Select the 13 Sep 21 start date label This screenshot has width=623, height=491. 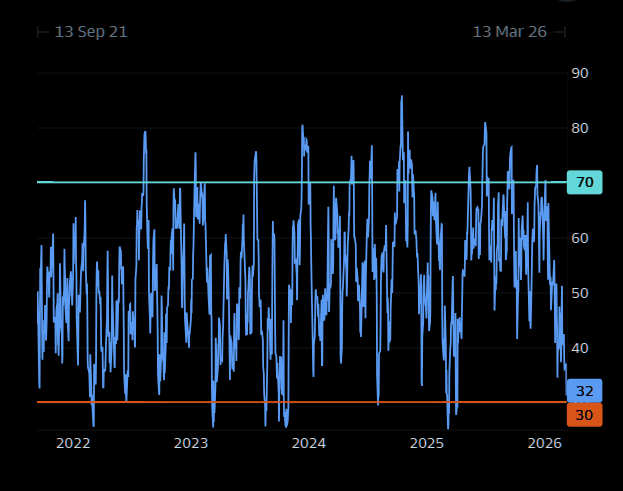pos(91,32)
